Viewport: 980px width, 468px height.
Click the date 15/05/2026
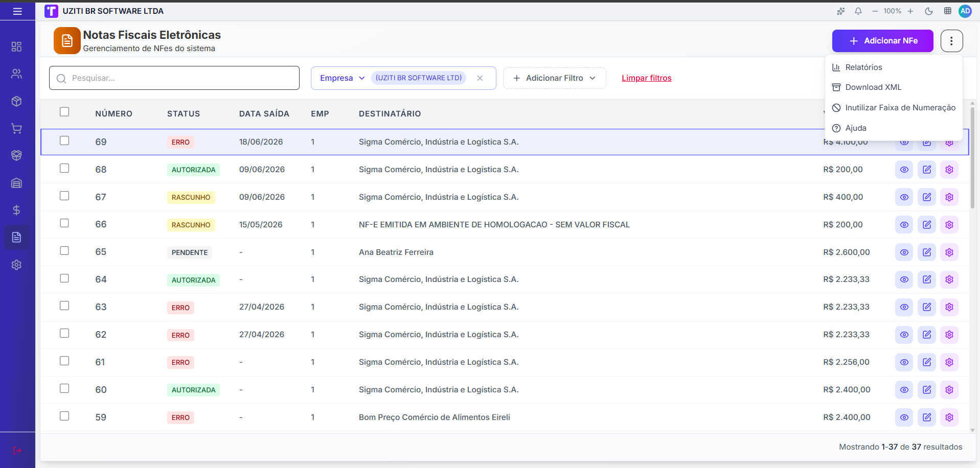[261, 225]
